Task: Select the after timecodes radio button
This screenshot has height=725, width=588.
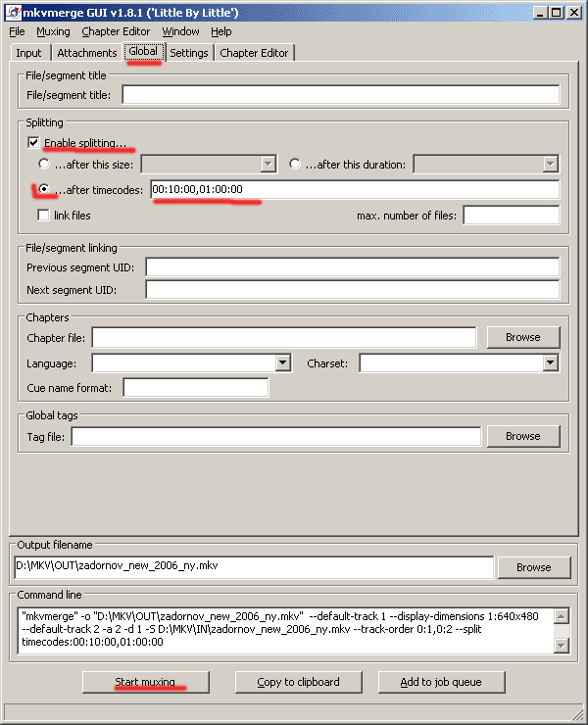Action: click(x=44, y=189)
